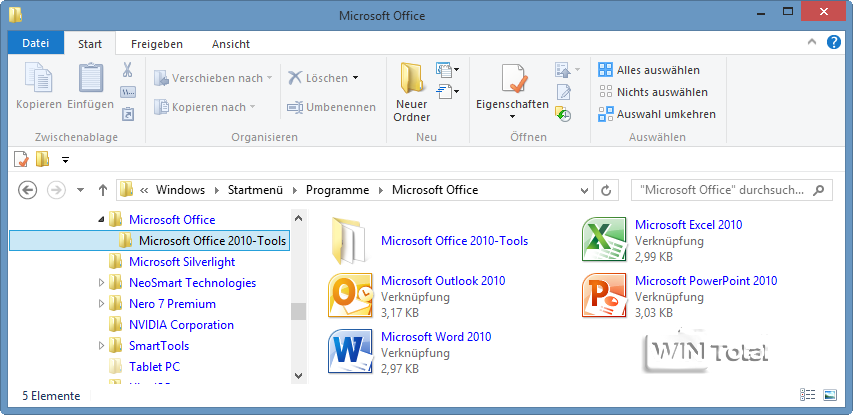Expand the SmartTools tree node
The height and width of the screenshot is (415, 853).
[x=101, y=346]
